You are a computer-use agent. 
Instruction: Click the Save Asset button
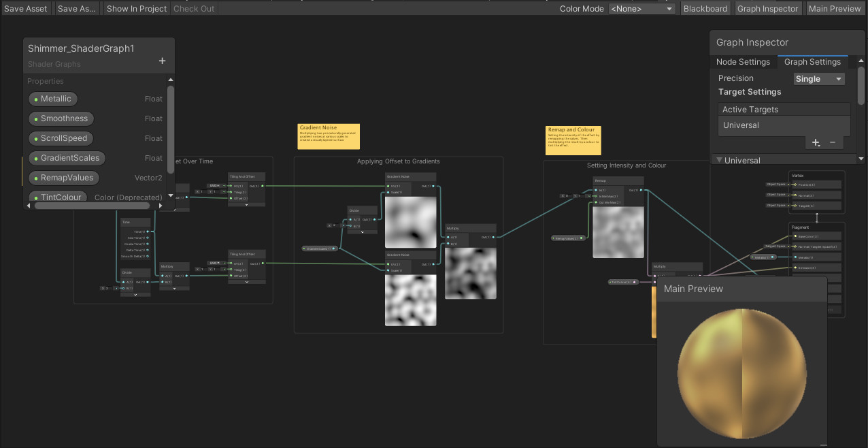click(x=26, y=9)
